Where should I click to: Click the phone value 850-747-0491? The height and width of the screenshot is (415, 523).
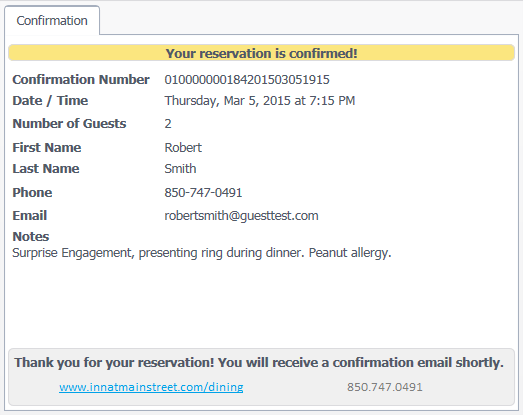203,192
